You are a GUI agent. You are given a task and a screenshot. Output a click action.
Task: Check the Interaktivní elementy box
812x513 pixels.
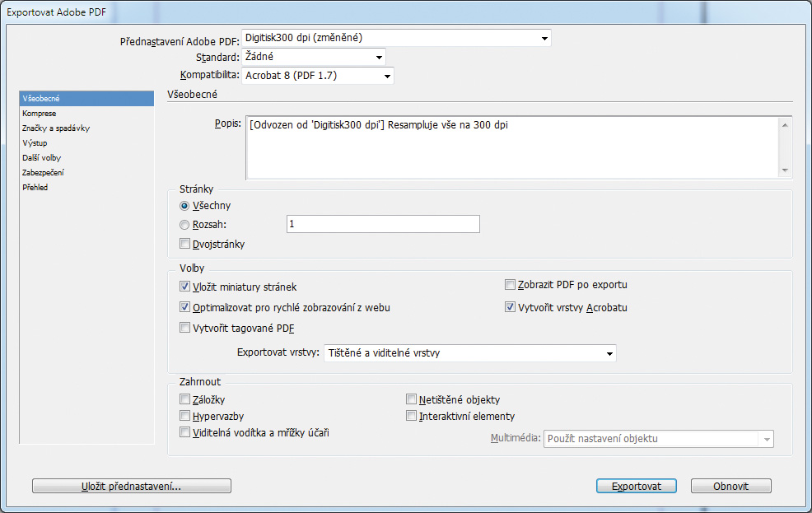(411, 416)
